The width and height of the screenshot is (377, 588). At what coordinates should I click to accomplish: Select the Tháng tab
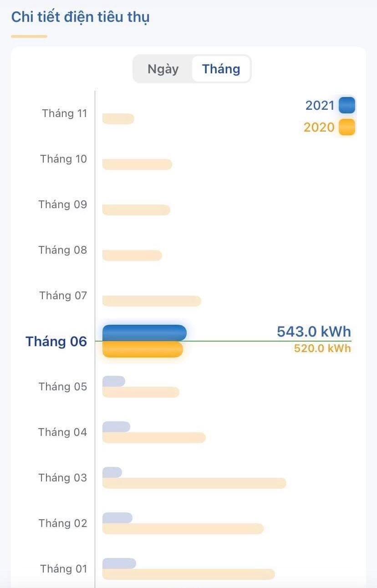coord(221,69)
